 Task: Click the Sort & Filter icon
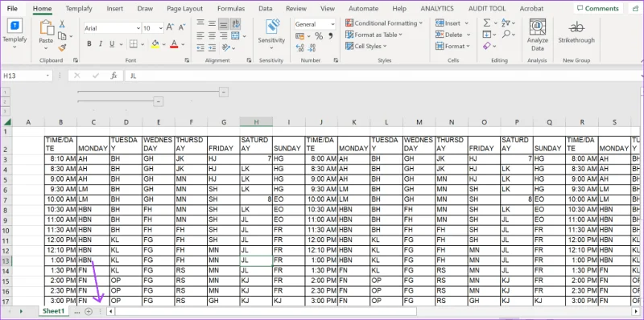tap(506, 23)
